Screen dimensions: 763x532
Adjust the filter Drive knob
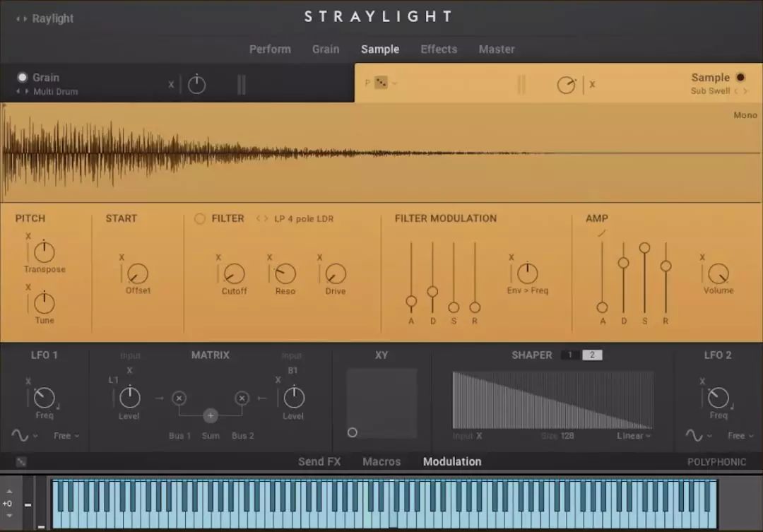[336, 273]
